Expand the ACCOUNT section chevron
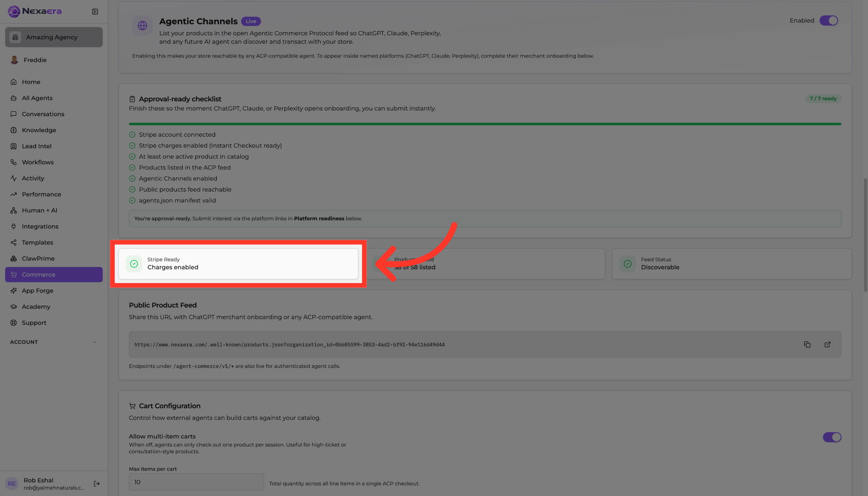The width and height of the screenshot is (868, 496). pos(95,342)
